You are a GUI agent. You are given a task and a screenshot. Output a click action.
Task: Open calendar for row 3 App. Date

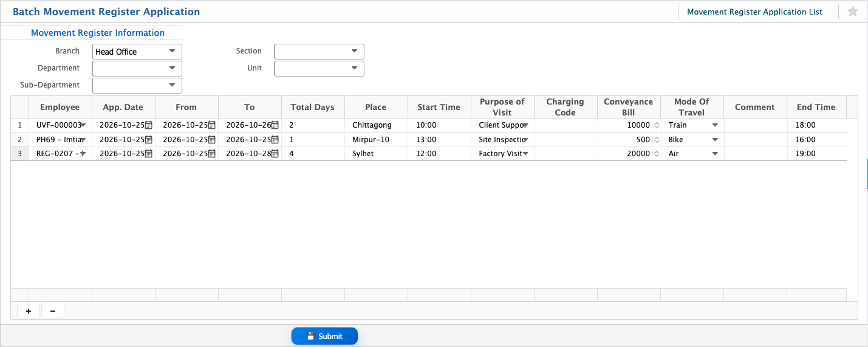click(149, 154)
